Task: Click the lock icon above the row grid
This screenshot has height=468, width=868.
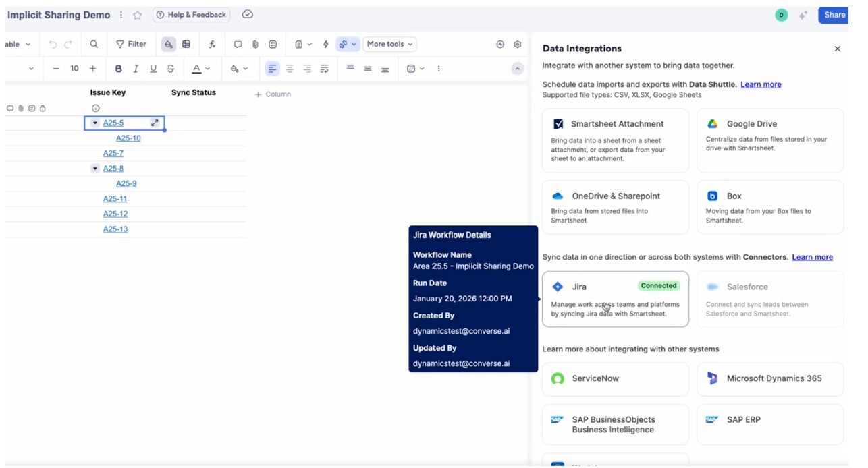Action: [43, 109]
